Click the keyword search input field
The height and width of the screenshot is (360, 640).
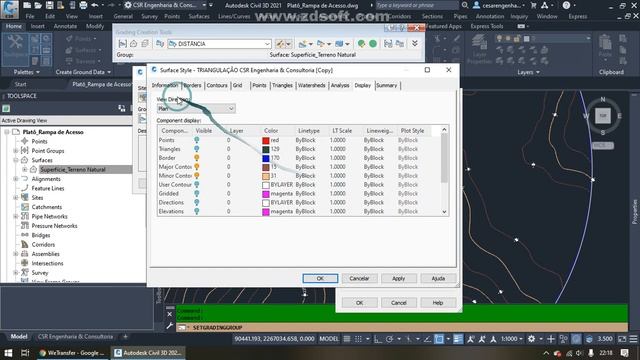pyautogui.click(x=416, y=5)
